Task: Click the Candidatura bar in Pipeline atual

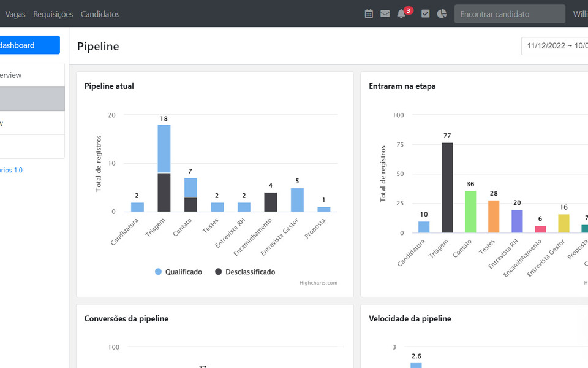Action: pyautogui.click(x=137, y=207)
